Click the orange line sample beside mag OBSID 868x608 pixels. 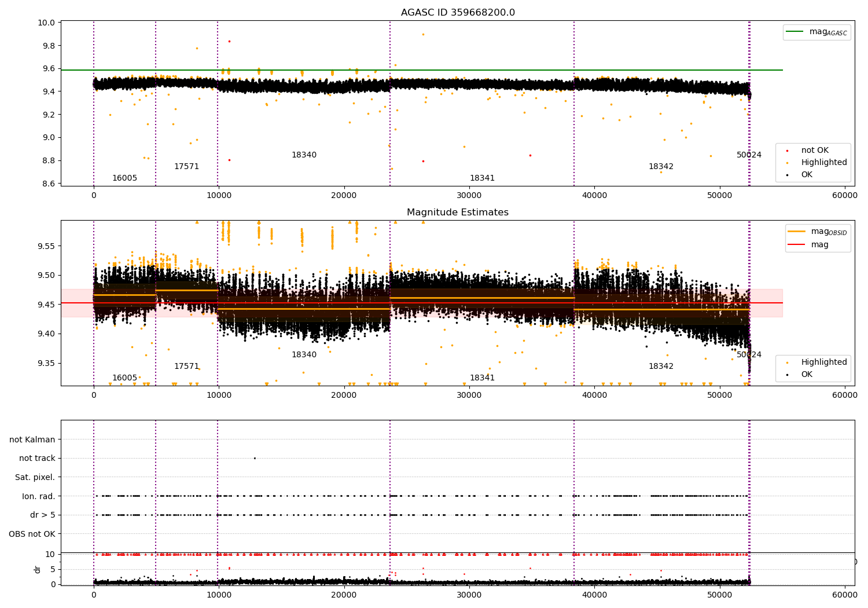tap(797, 232)
